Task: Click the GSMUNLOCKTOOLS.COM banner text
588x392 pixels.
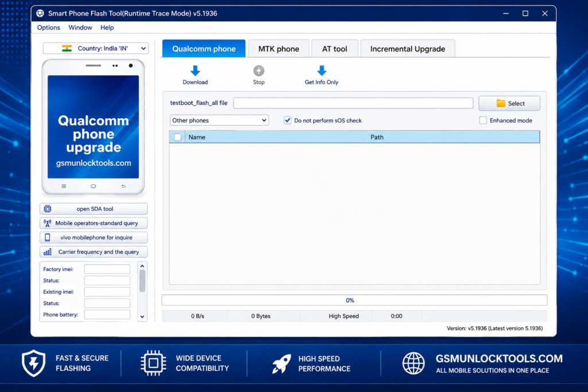Action: point(499,359)
